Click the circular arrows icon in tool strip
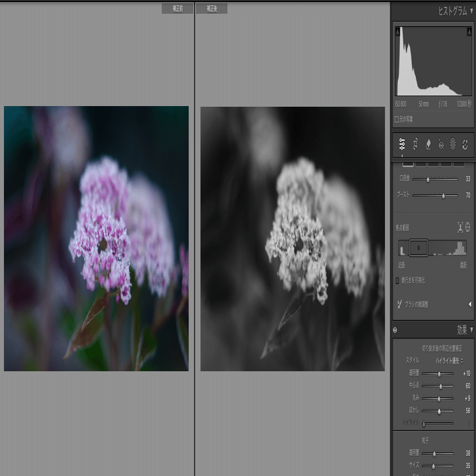The height and width of the screenshot is (476, 476). click(465, 144)
